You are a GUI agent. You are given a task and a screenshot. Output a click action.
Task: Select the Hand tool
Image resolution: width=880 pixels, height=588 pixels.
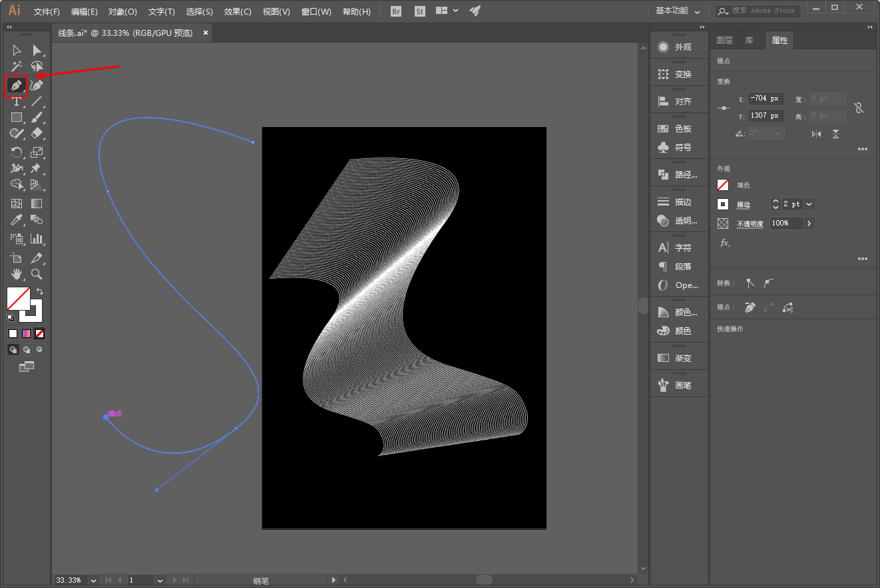(17, 273)
